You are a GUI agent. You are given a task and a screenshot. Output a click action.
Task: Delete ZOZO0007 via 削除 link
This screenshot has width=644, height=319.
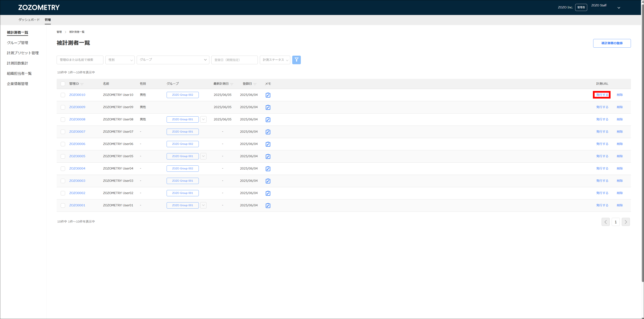619,132
